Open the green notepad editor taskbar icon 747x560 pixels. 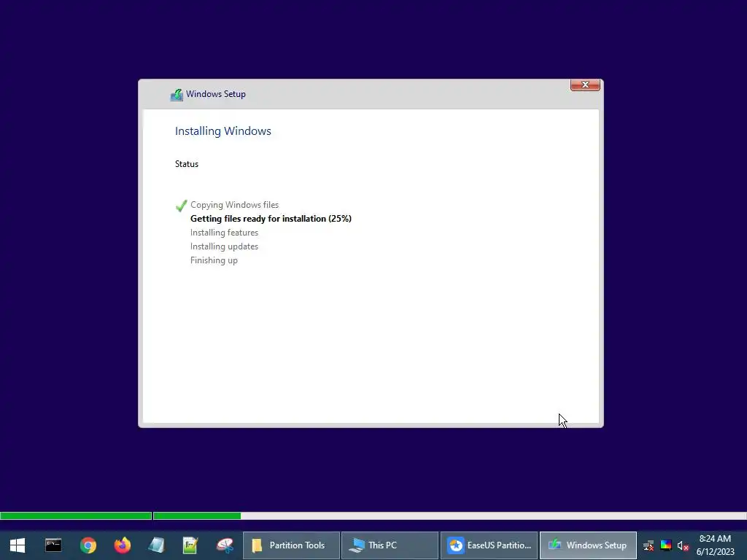[x=190, y=545]
